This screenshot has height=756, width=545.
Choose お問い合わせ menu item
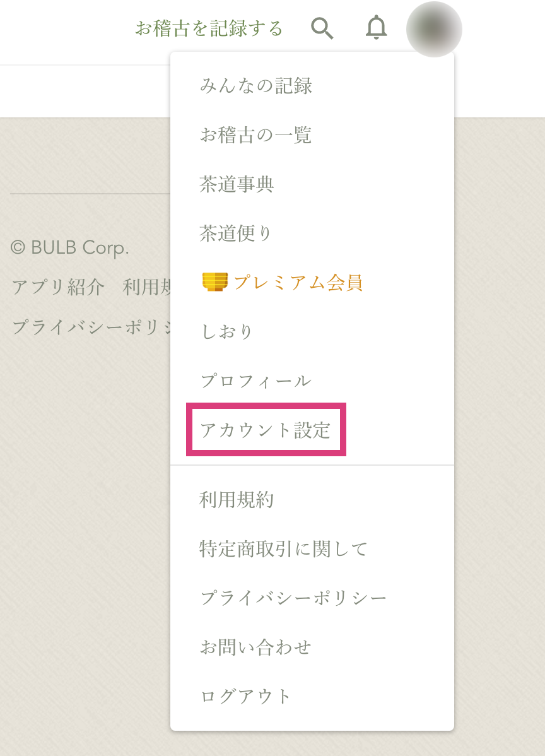(x=255, y=647)
